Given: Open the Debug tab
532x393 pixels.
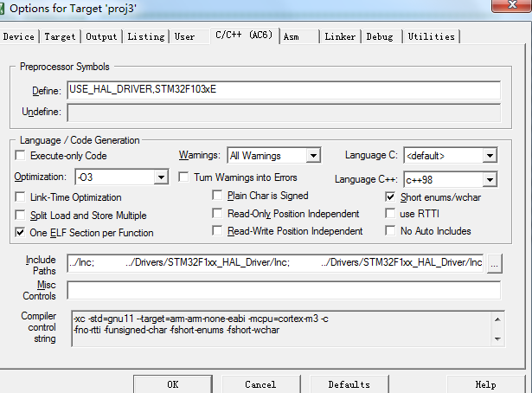Looking at the screenshot, I should (x=380, y=36).
